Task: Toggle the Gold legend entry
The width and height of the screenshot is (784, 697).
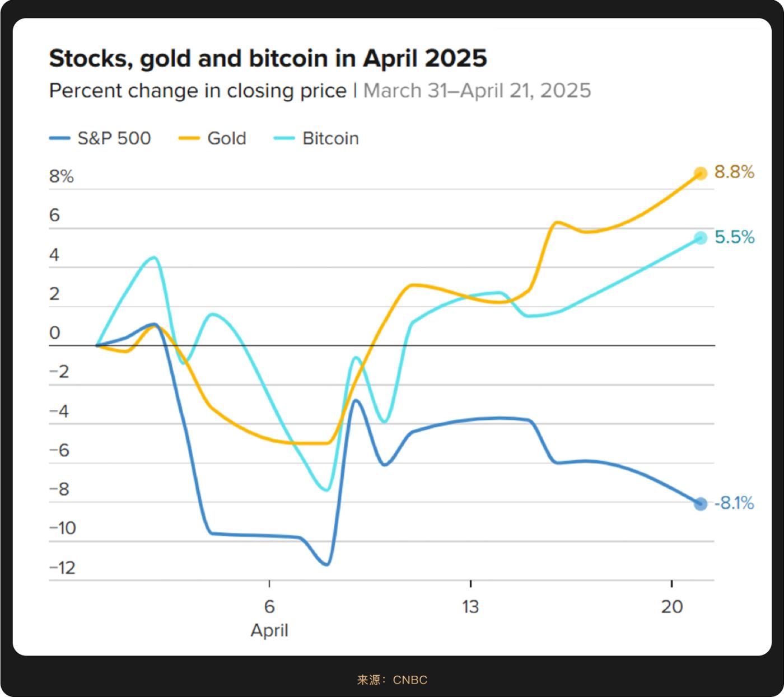Action: 212,138
